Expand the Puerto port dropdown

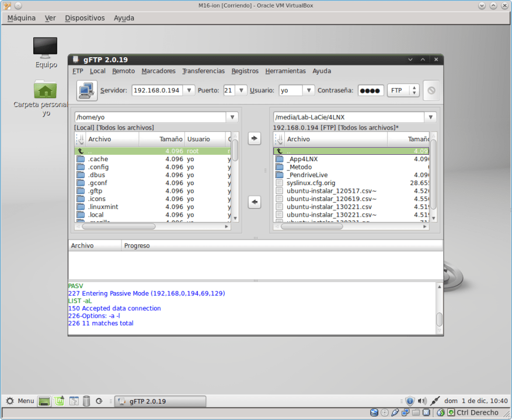241,91
